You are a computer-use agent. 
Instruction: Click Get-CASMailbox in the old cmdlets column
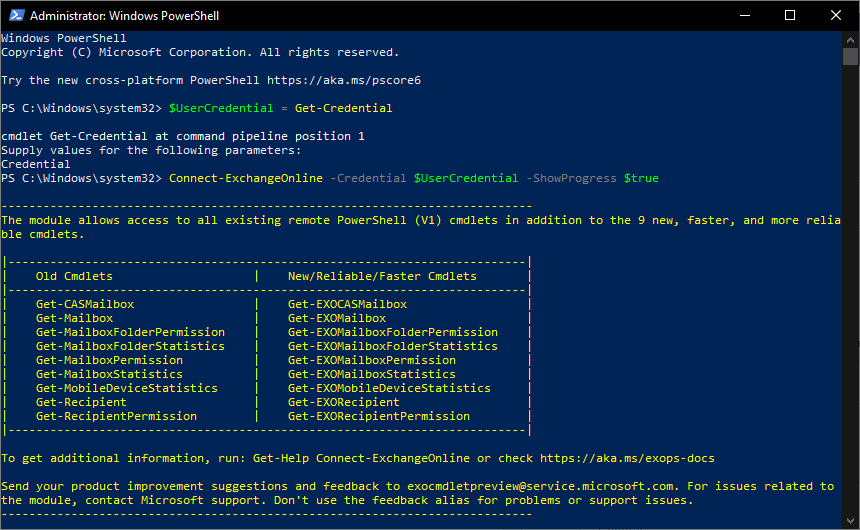(85, 304)
